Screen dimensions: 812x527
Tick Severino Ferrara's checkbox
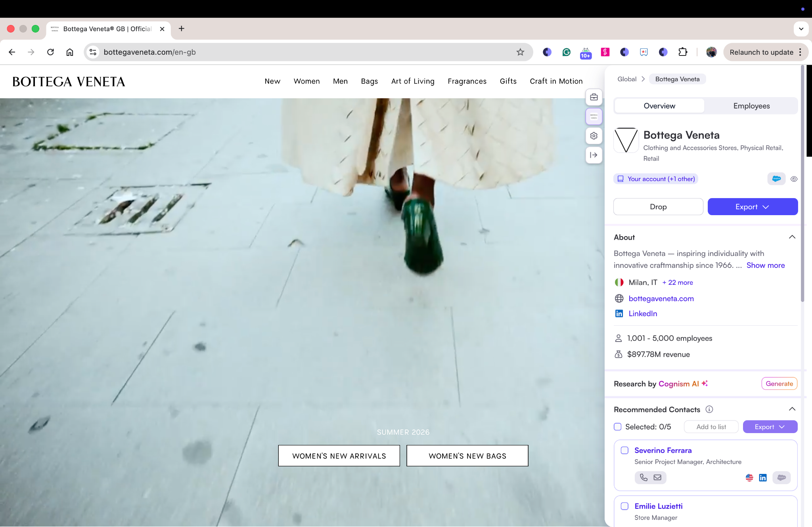click(x=624, y=451)
